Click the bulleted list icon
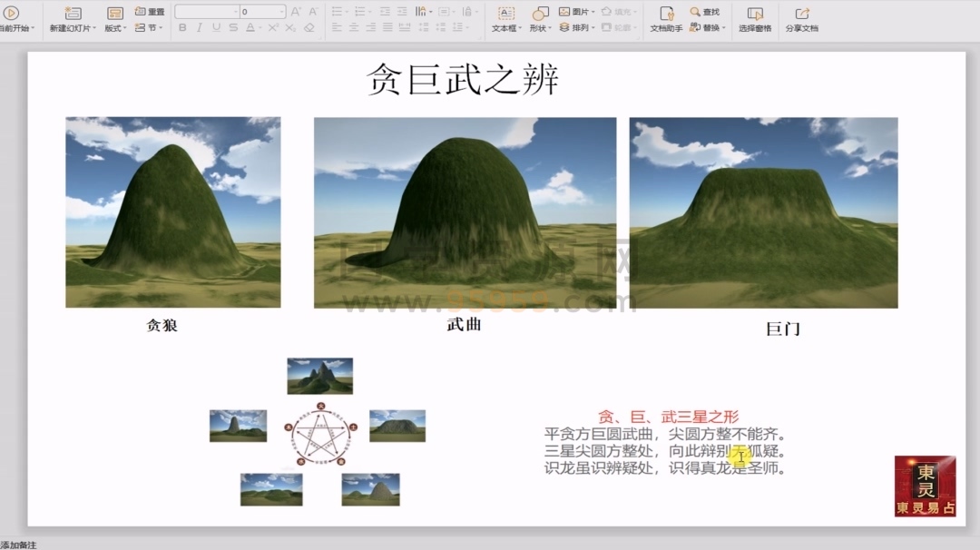Viewport: 980px width, 550px height. 337,11
